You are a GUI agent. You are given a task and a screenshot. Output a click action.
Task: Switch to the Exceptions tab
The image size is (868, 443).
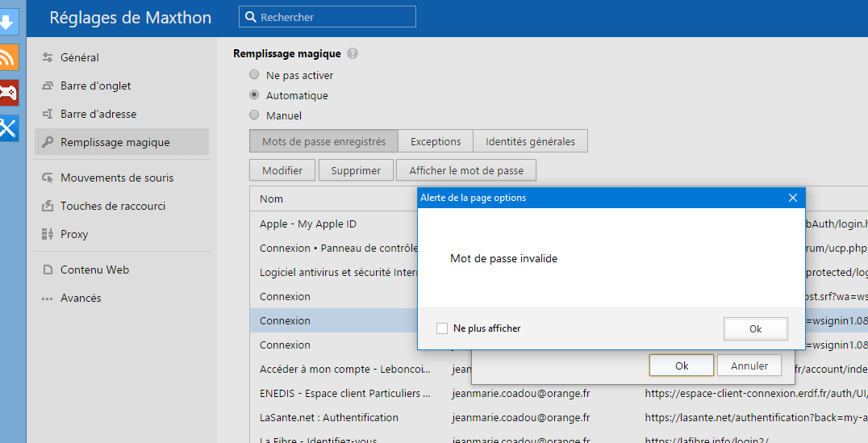click(x=436, y=141)
